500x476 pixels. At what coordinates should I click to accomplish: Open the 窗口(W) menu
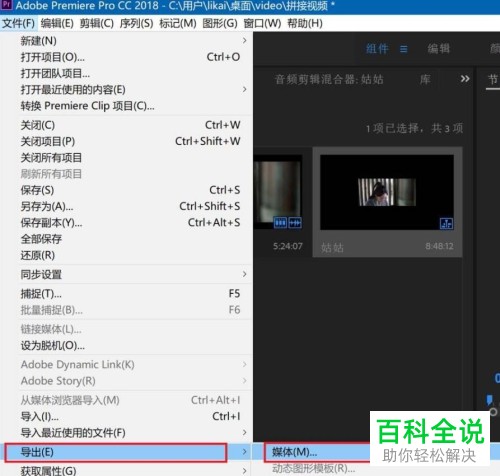pos(262,23)
